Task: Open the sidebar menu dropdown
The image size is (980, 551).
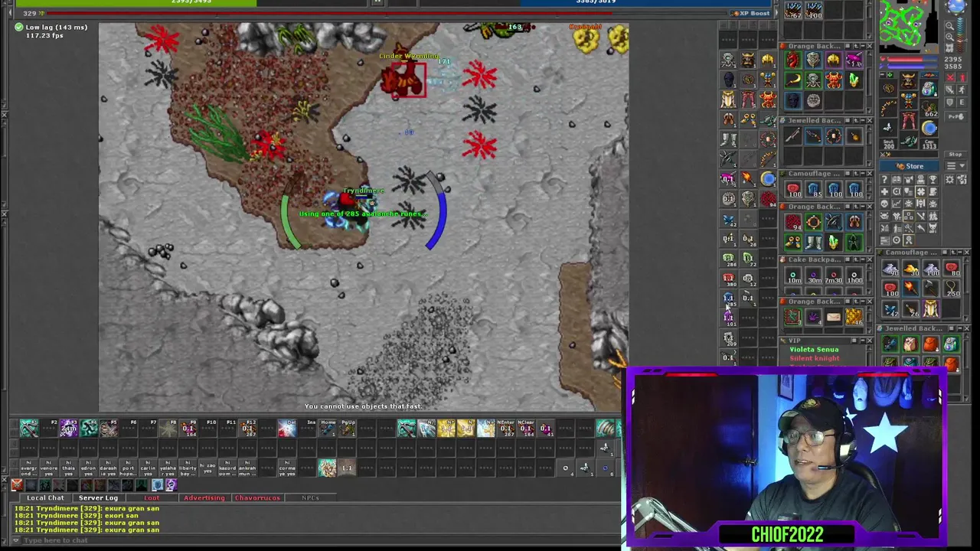Action: pos(955,166)
